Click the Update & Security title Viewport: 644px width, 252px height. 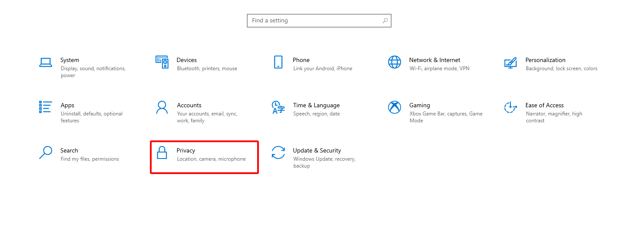(317, 150)
